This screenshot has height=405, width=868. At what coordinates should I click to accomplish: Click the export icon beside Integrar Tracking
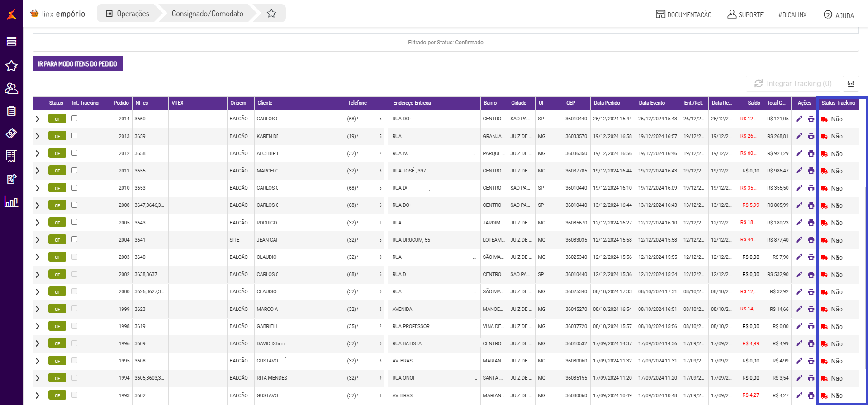click(850, 84)
